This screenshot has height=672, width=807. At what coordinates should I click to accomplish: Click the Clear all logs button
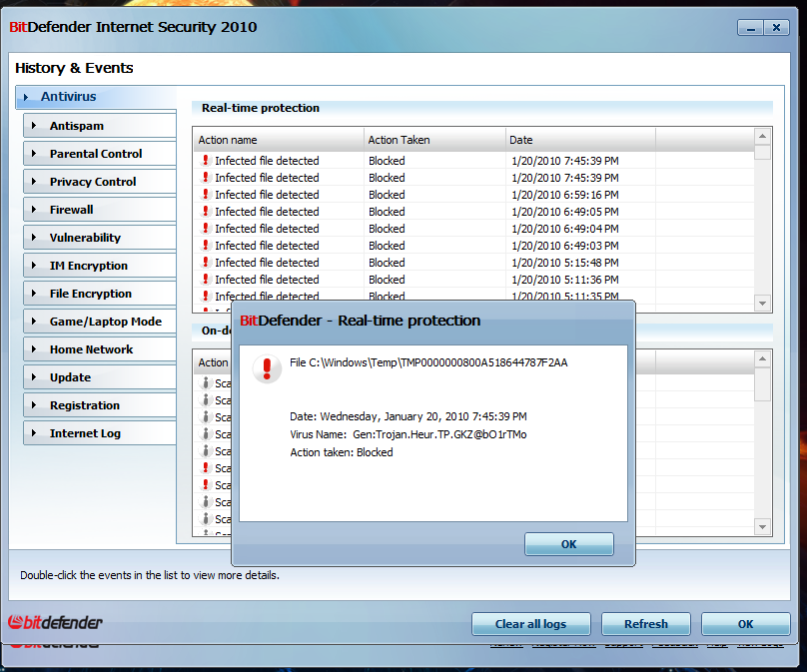pyautogui.click(x=530, y=624)
